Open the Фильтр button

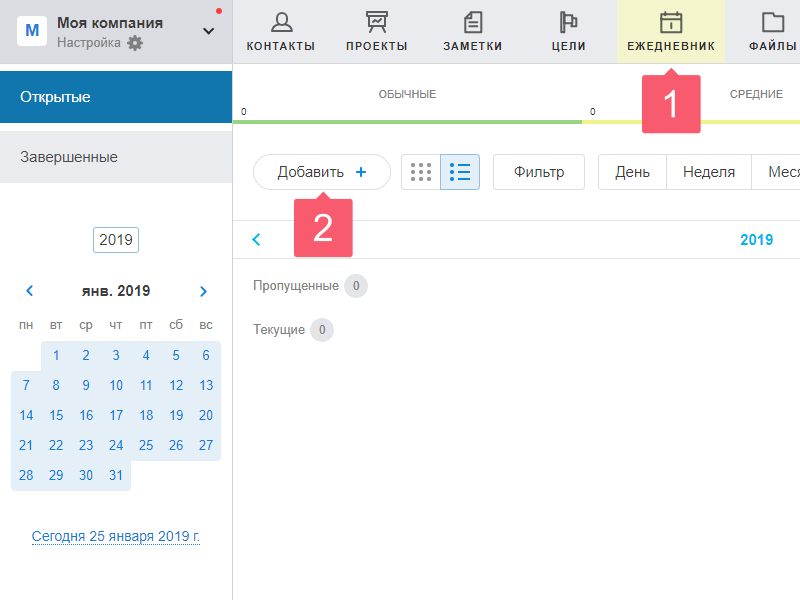click(x=539, y=172)
